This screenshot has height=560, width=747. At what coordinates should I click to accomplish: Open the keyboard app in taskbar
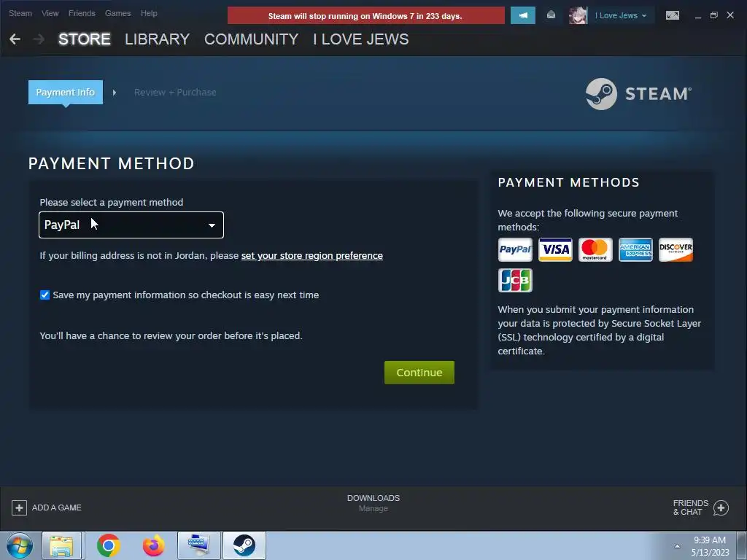[198, 545]
